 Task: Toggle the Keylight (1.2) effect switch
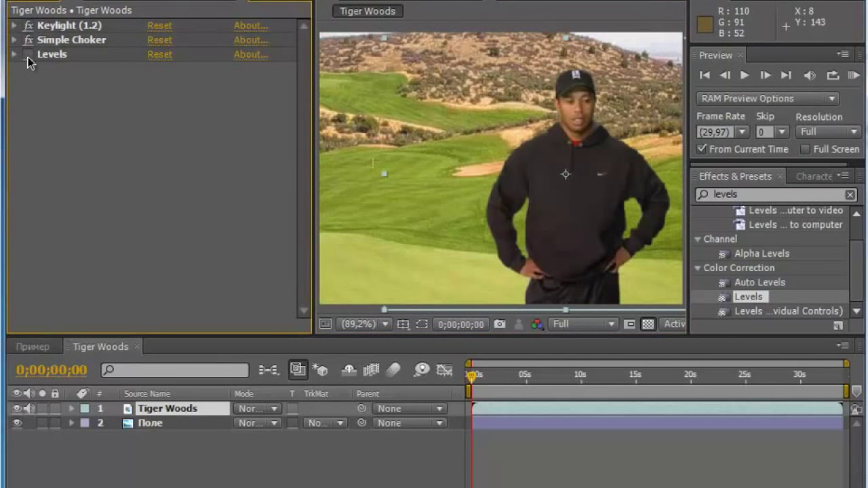pyautogui.click(x=28, y=26)
